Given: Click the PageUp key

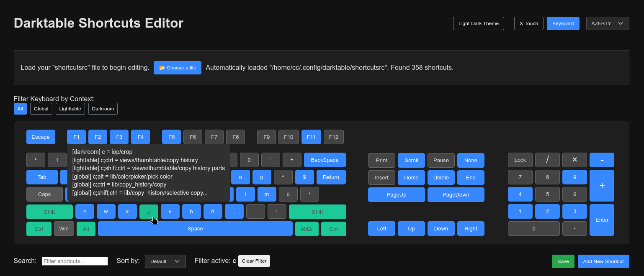Looking at the screenshot, I should point(396,194).
